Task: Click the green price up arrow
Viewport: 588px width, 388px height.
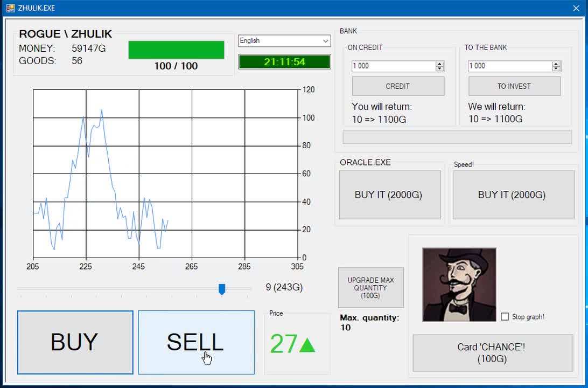Action: (x=307, y=345)
